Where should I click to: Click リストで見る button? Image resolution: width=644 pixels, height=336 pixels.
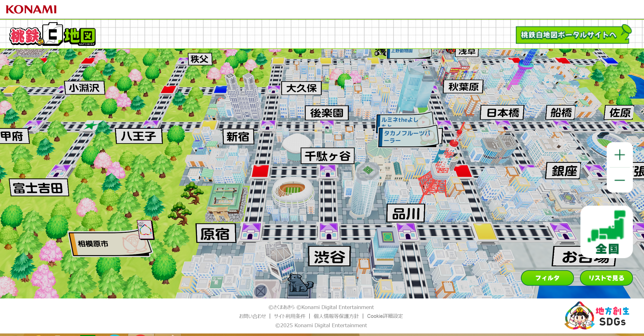tap(606, 278)
